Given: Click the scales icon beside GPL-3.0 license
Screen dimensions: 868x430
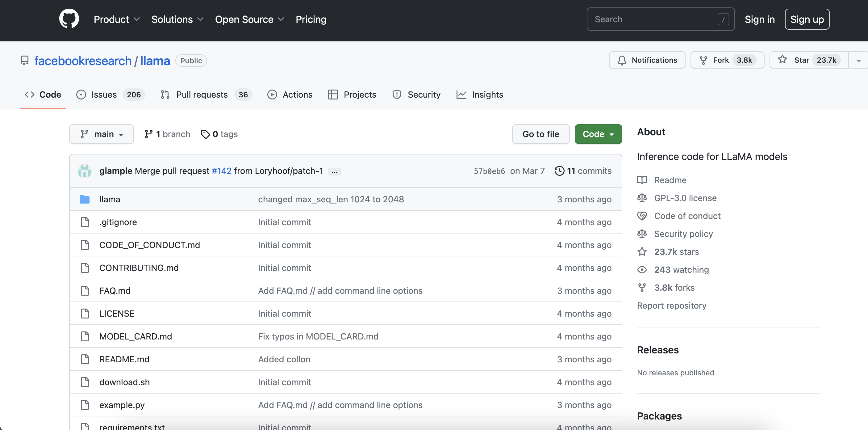Looking at the screenshot, I should (x=642, y=198).
